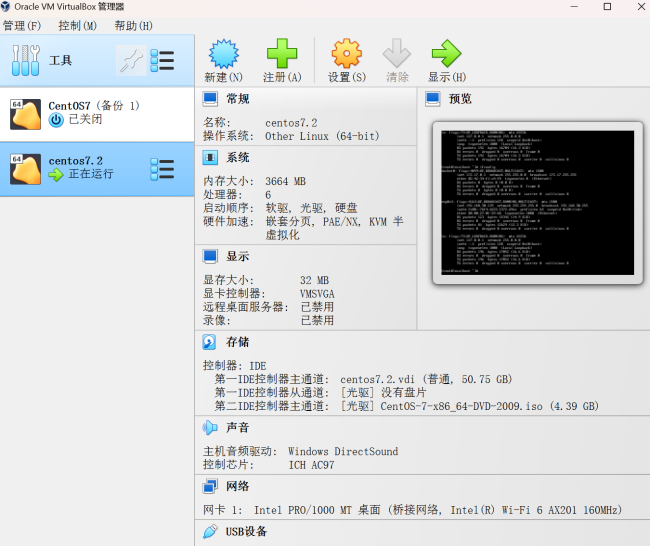The width and height of the screenshot is (650, 546).
Task: Select the centos7.2 running VM icon
Action: coord(26,169)
